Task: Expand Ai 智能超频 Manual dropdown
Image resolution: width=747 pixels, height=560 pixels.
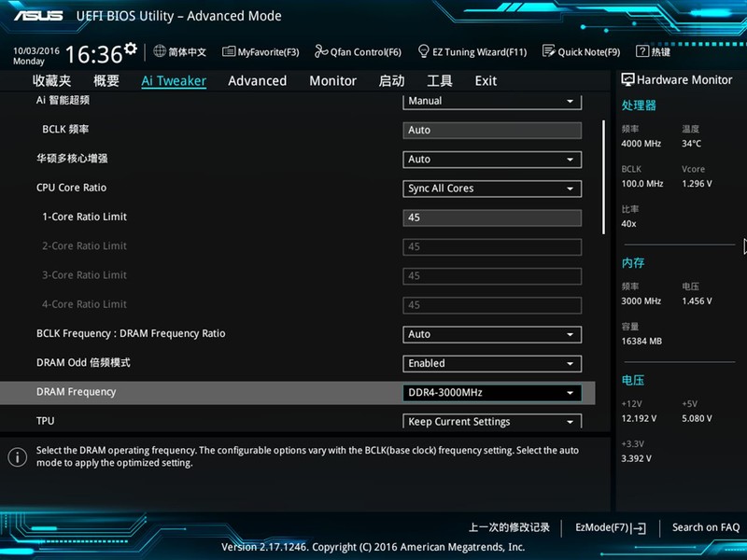Action: 492,102
